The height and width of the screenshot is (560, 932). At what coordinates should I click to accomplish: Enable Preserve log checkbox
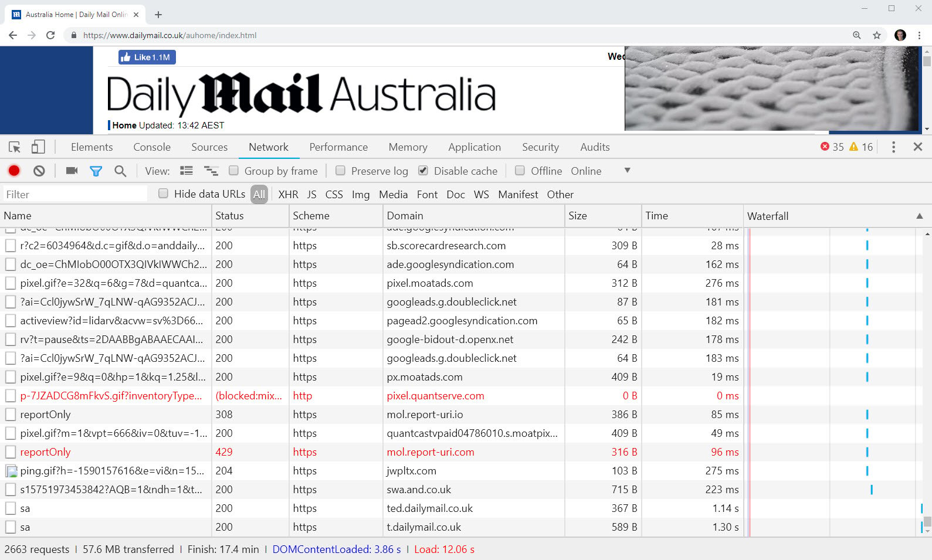[x=340, y=171]
